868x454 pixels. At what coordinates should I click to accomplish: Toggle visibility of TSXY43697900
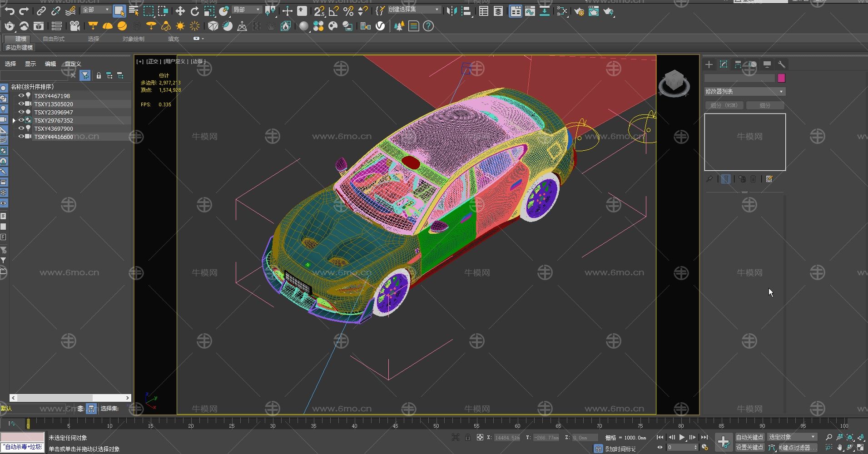click(21, 128)
